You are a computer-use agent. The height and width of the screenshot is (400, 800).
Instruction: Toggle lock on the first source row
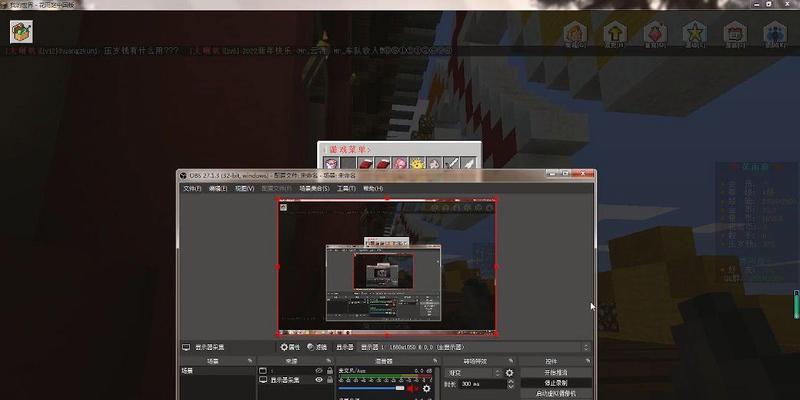[x=330, y=371]
